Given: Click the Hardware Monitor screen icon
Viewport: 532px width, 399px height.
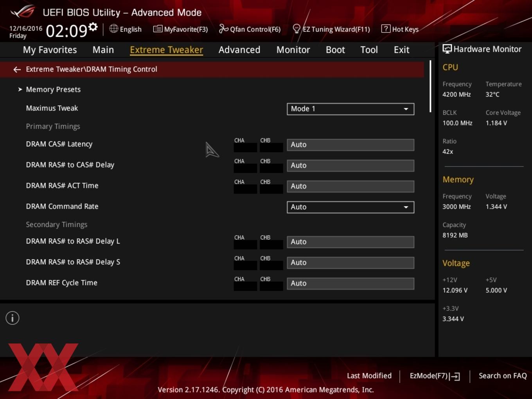Looking at the screenshot, I should tap(447, 49).
